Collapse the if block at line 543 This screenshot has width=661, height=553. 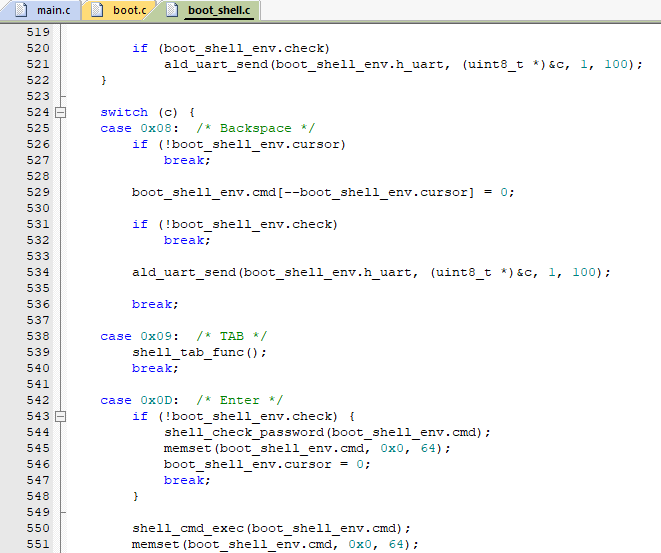(60, 416)
